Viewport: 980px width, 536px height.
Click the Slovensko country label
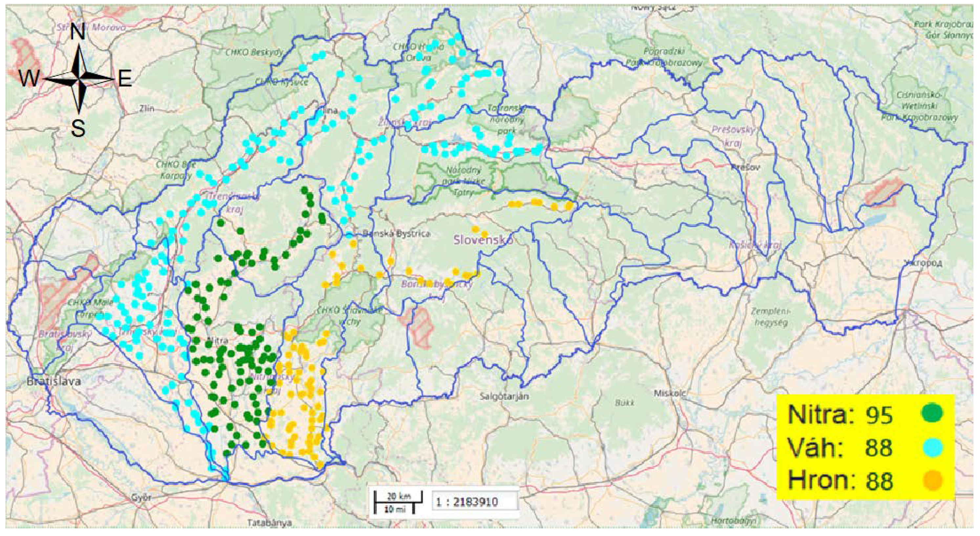(x=483, y=240)
